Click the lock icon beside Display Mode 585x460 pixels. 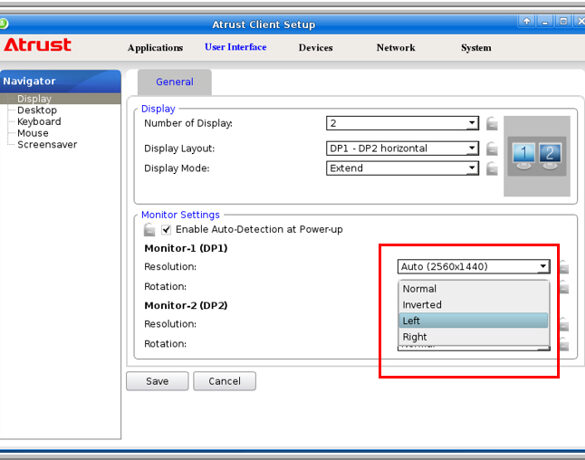tap(492, 168)
